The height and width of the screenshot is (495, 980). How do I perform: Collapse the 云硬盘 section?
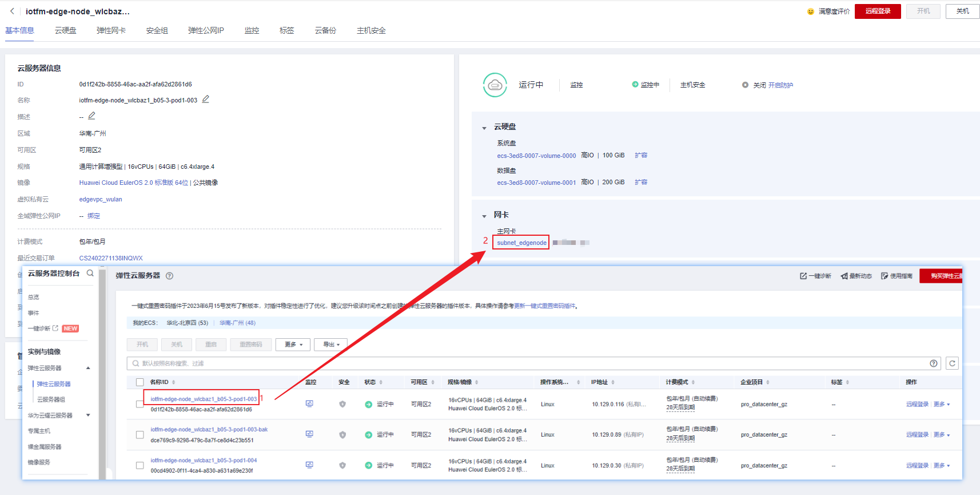point(484,128)
